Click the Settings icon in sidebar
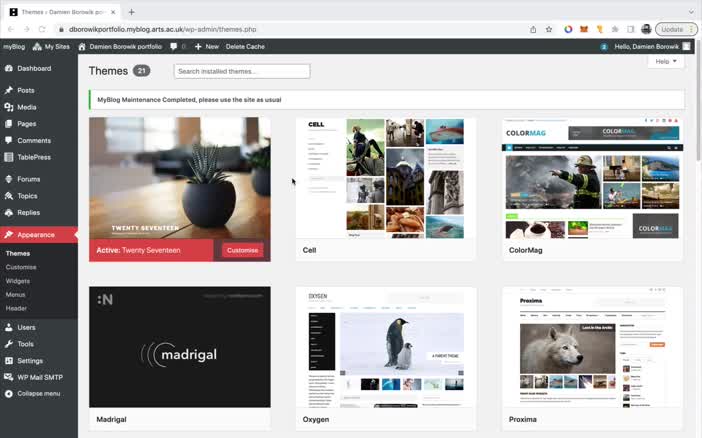 click(x=9, y=361)
